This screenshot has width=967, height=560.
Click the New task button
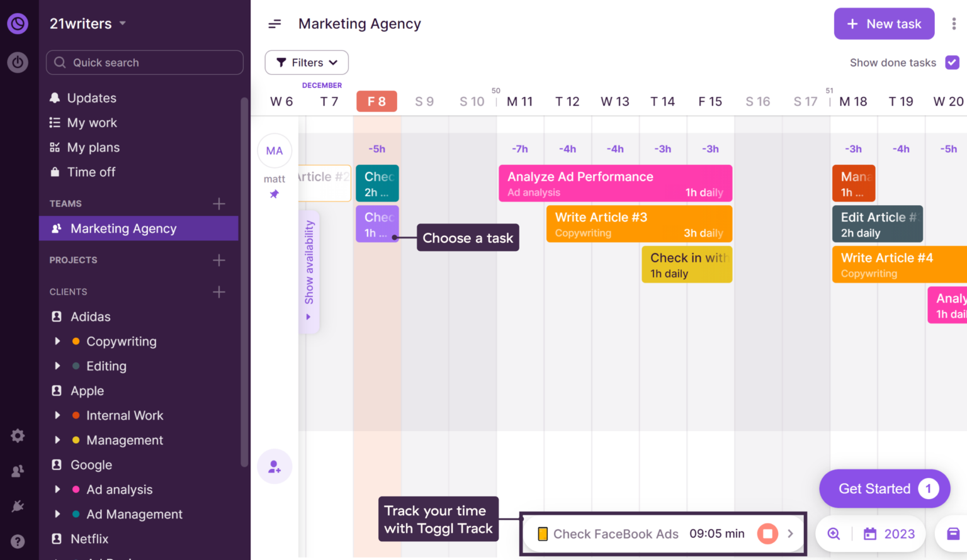pos(884,23)
